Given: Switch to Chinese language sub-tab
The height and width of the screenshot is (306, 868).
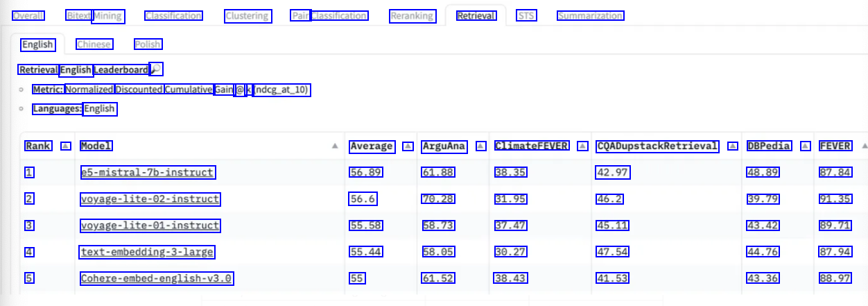Looking at the screenshot, I should 94,44.
